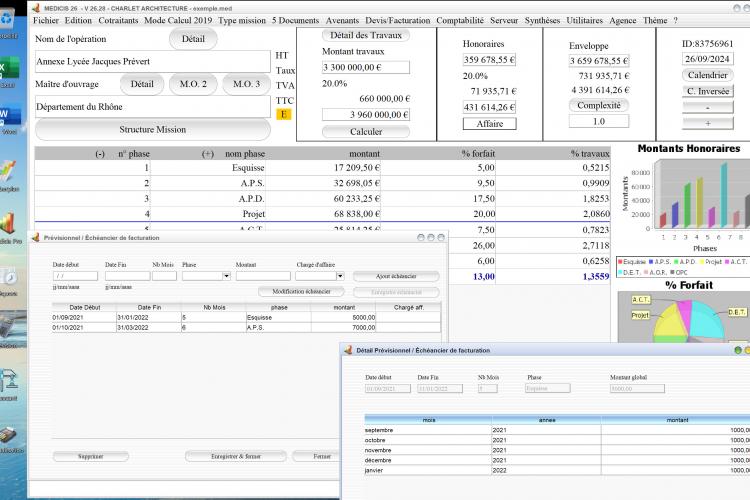Click the date field 26/09/2024
The width and height of the screenshot is (750, 500).
tap(707, 59)
